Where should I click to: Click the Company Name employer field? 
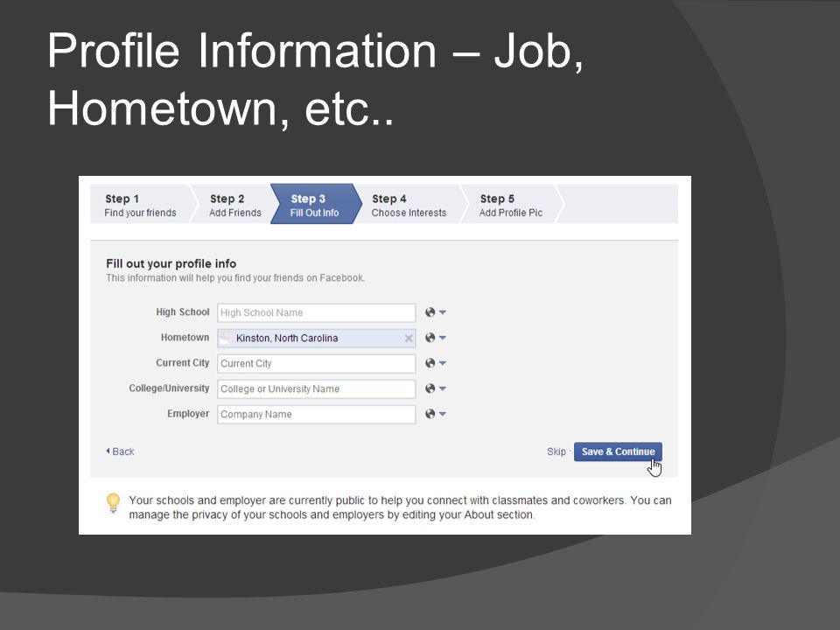[x=316, y=415]
